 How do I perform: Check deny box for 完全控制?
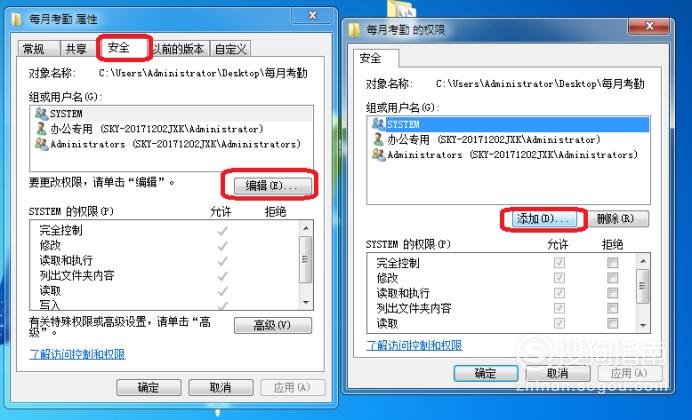point(612,263)
